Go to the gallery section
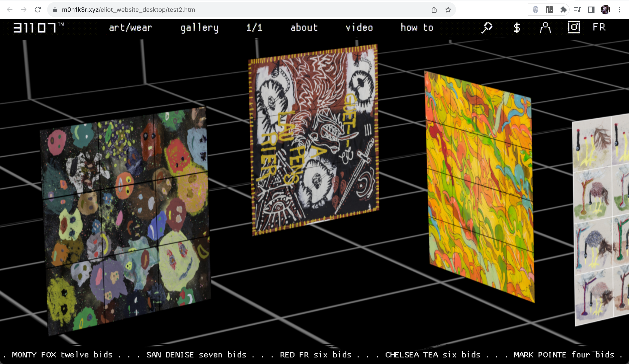 tap(199, 27)
